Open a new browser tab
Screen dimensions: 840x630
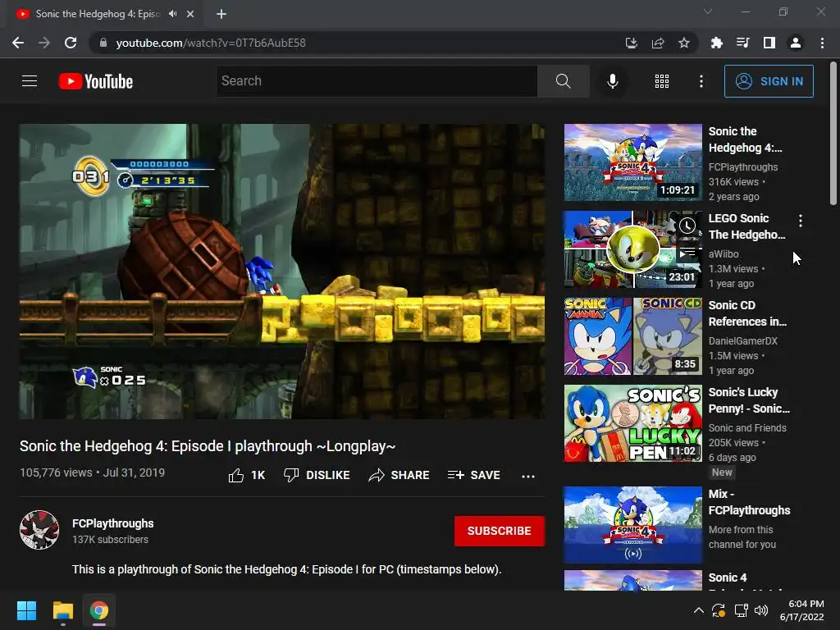coord(221,14)
